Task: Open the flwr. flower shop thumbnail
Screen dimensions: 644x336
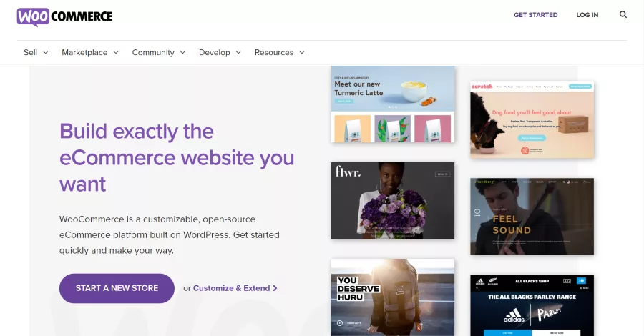Action: click(x=393, y=201)
